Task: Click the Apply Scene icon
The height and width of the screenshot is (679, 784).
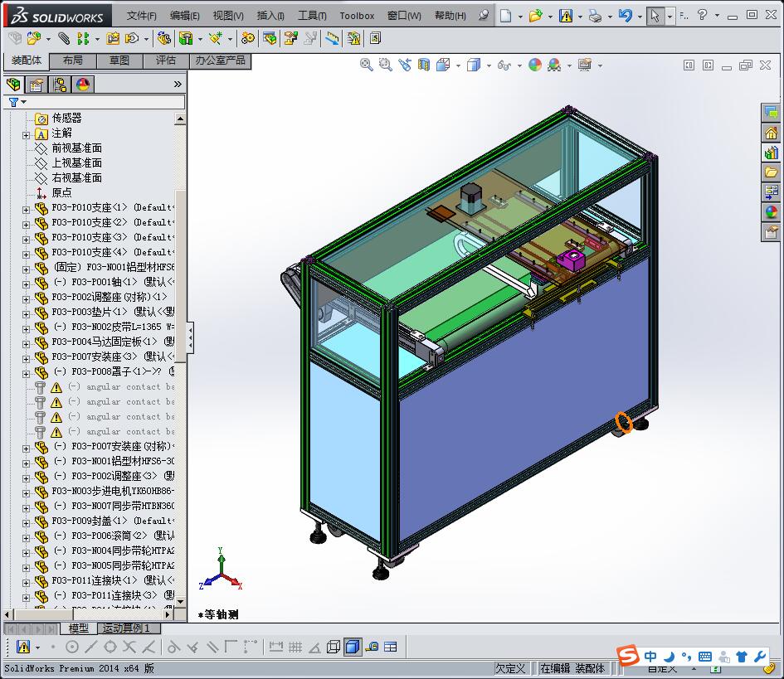Action: pyautogui.click(x=554, y=65)
